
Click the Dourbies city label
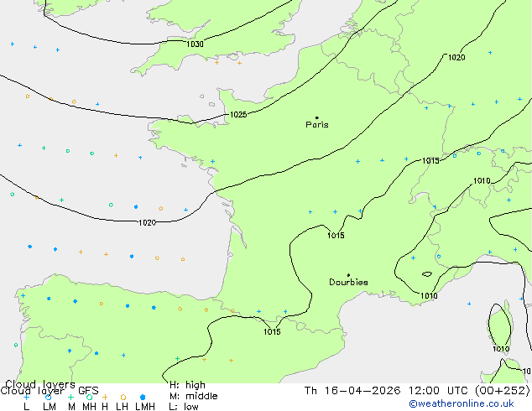point(348,282)
